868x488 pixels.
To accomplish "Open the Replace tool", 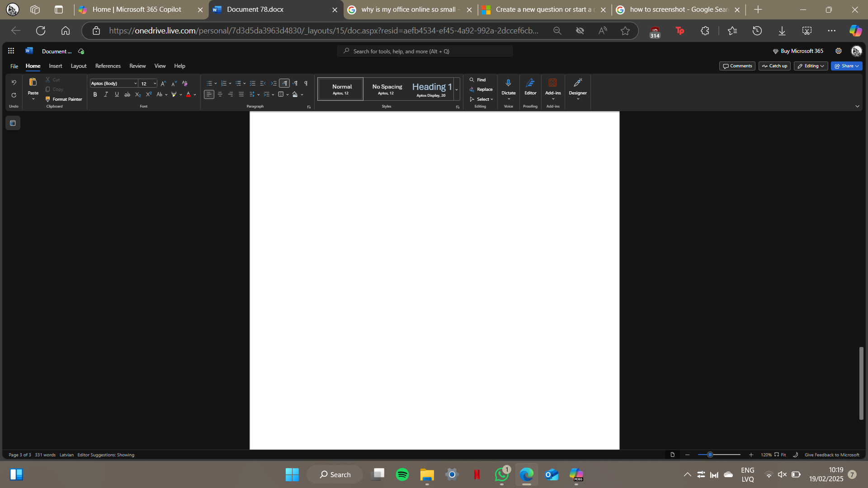I will [x=481, y=89].
